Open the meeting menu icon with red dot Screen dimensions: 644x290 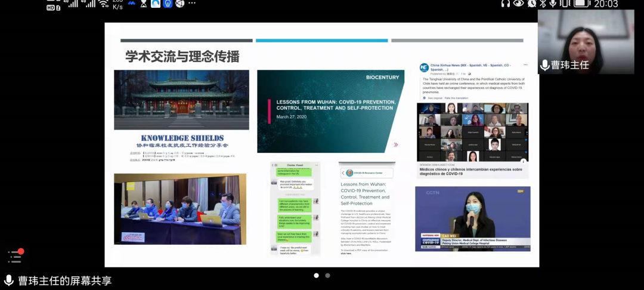[x=15, y=257]
